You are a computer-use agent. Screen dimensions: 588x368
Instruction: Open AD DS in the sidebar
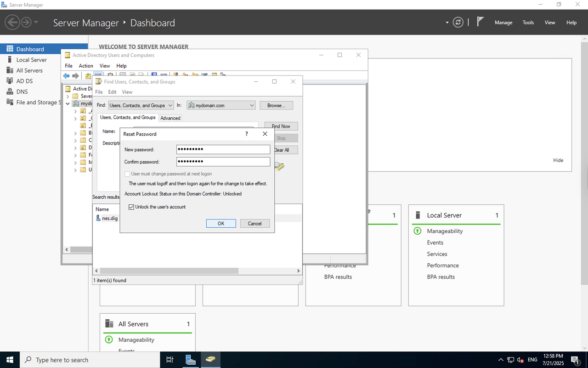(x=24, y=81)
